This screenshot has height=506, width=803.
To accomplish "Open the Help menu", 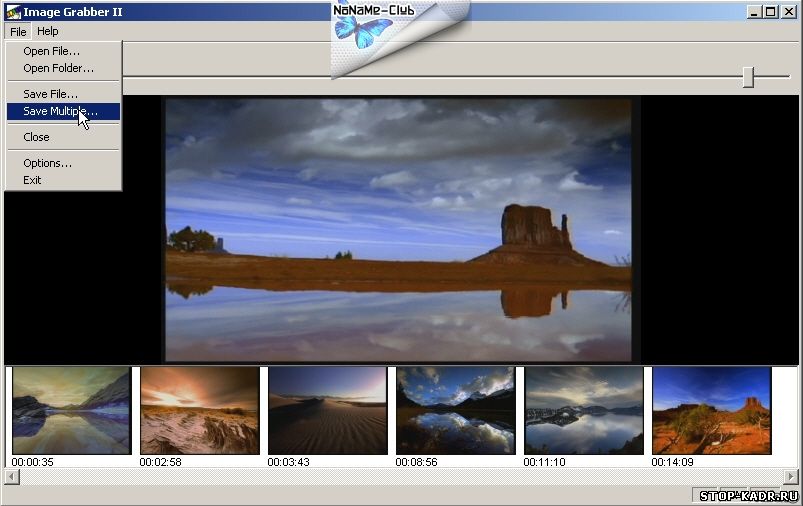I will point(48,32).
